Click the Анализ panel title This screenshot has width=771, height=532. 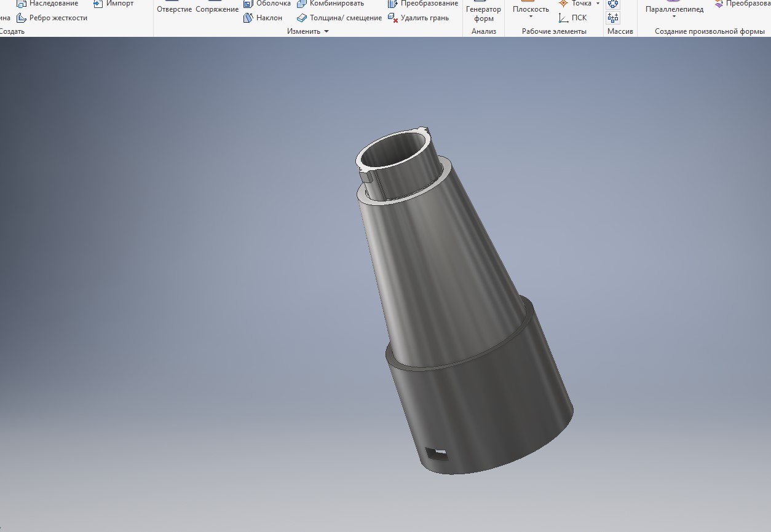pyautogui.click(x=484, y=31)
